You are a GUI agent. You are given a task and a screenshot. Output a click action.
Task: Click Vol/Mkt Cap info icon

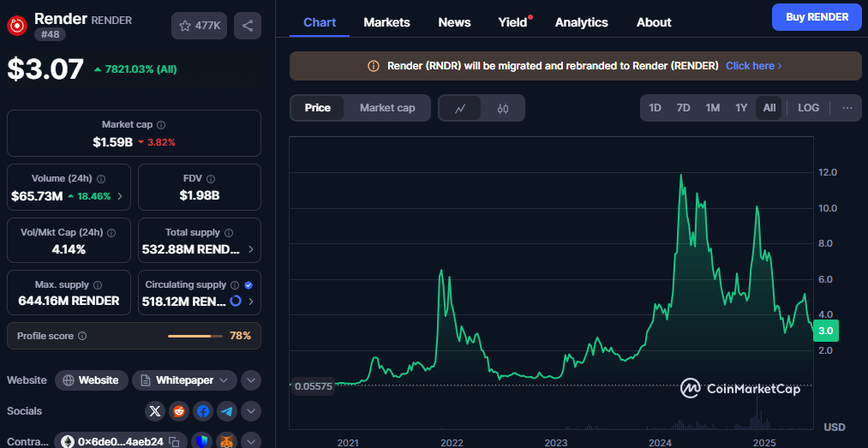click(x=111, y=233)
